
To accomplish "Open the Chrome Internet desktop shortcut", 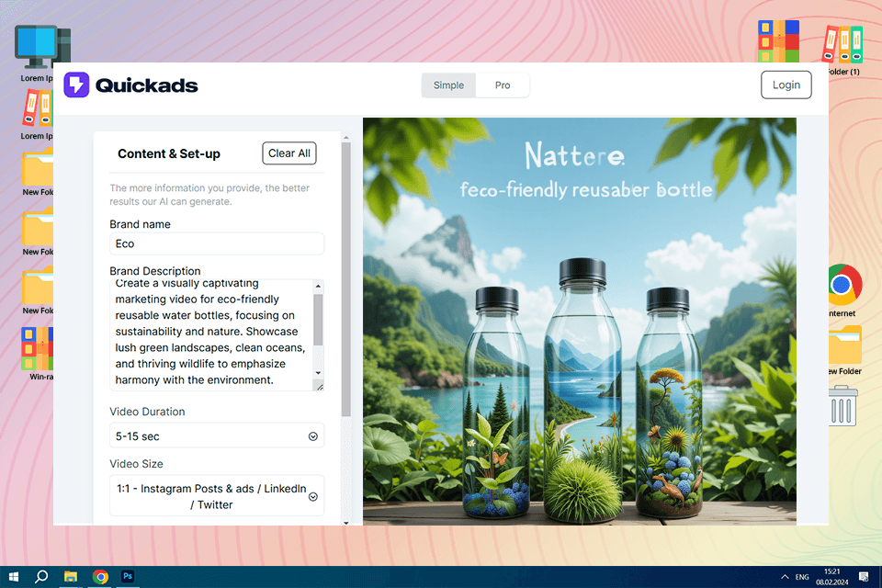I will [x=843, y=290].
